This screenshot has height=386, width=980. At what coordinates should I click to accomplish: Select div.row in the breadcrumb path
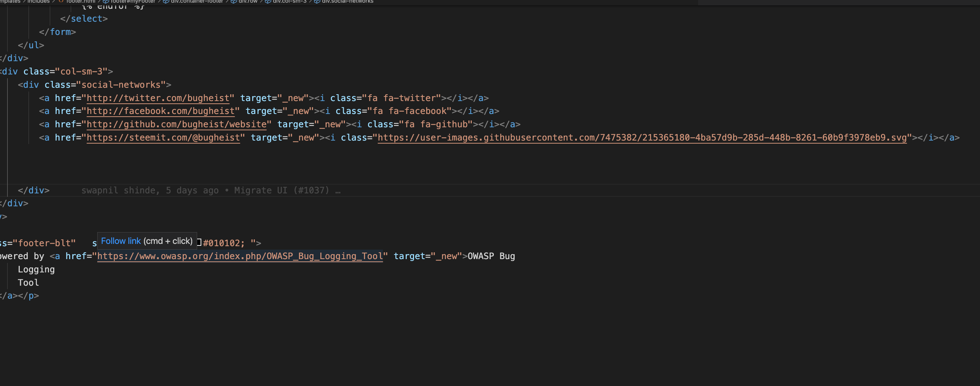(x=248, y=2)
